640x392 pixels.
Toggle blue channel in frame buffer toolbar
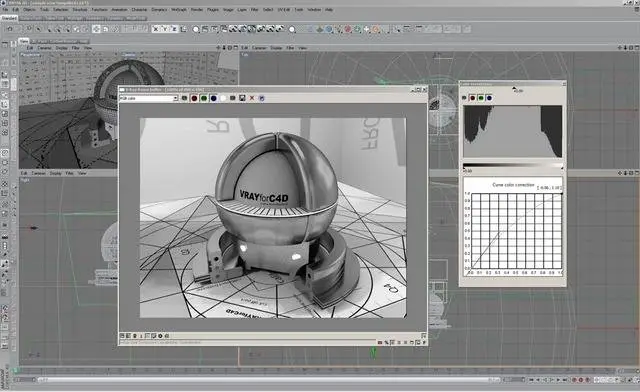[x=213, y=98]
